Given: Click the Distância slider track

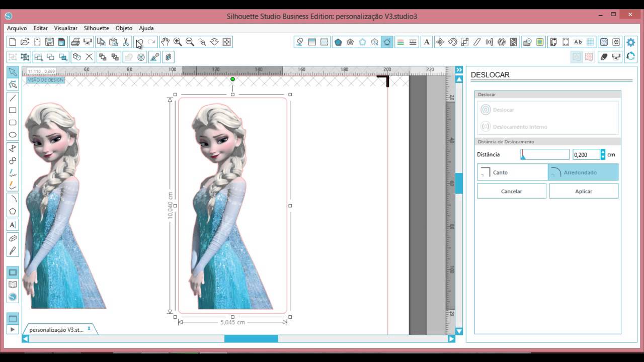Looking at the screenshot, I should click(x=545, y=154).
